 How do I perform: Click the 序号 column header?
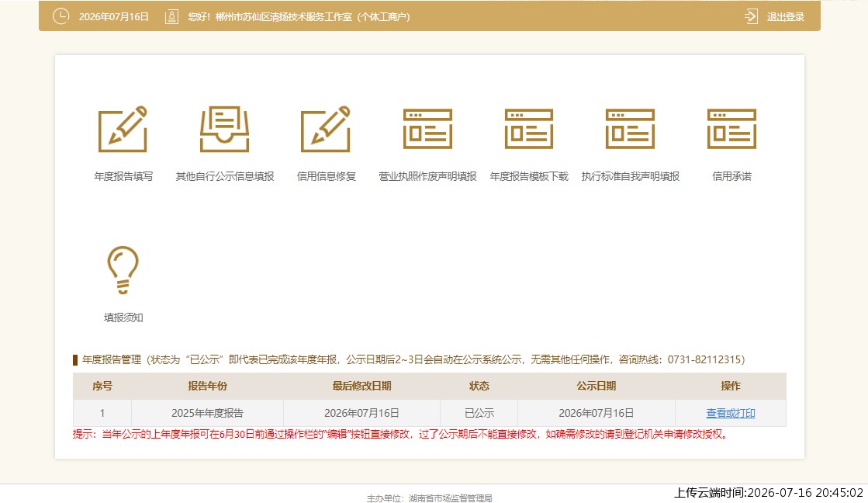click(102, 386)
